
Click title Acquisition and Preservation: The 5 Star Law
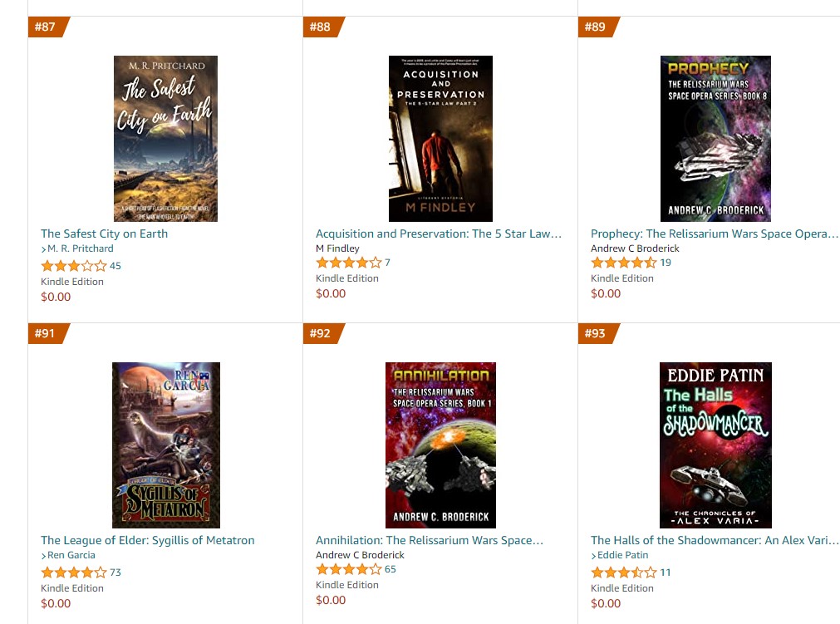click(439, 233)
